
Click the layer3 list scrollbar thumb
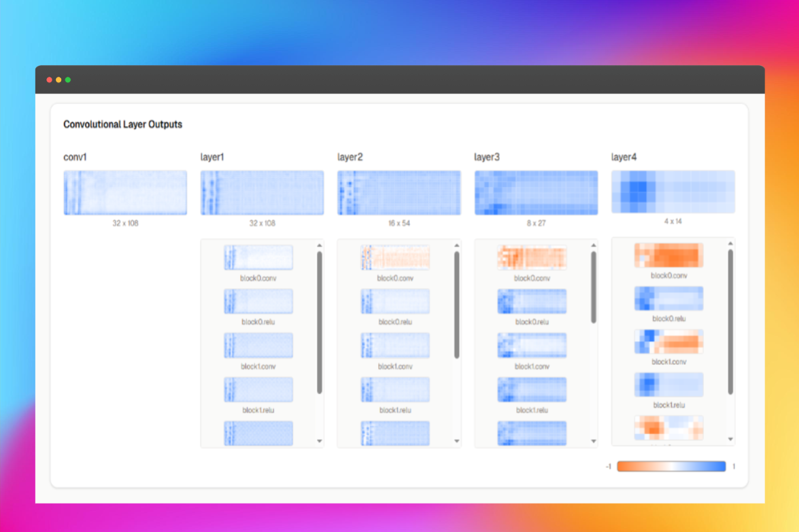pyautogui.click(x=594, y=287)
